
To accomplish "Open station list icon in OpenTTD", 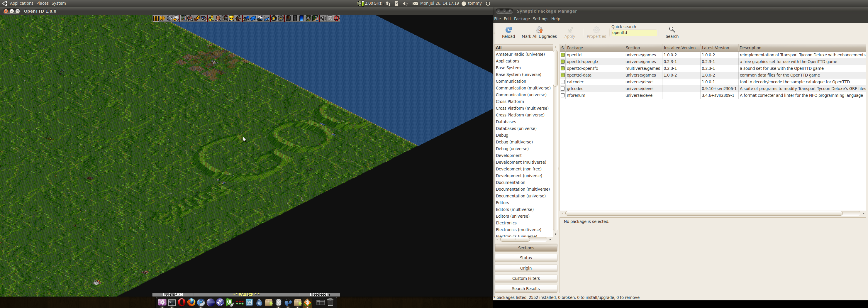I will click(x=204, y=18).
